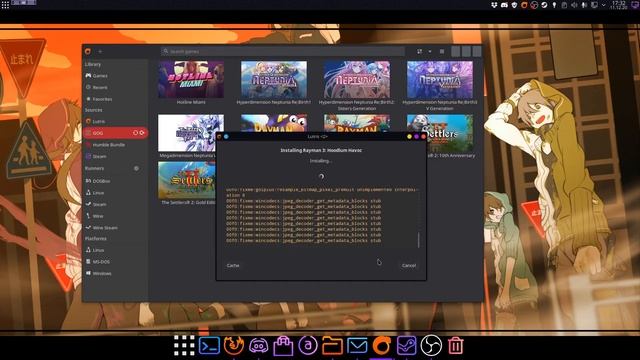Image resolution: width=640 pixels, height=360 pixels.
Task: Select the Windows platform
Action: [115, 273]
